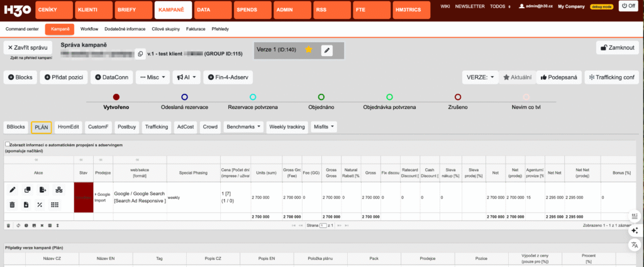Screen dimensions: 644x267
Task: Open the Benchmarks dropdown
Action: [x=243, y=127]
